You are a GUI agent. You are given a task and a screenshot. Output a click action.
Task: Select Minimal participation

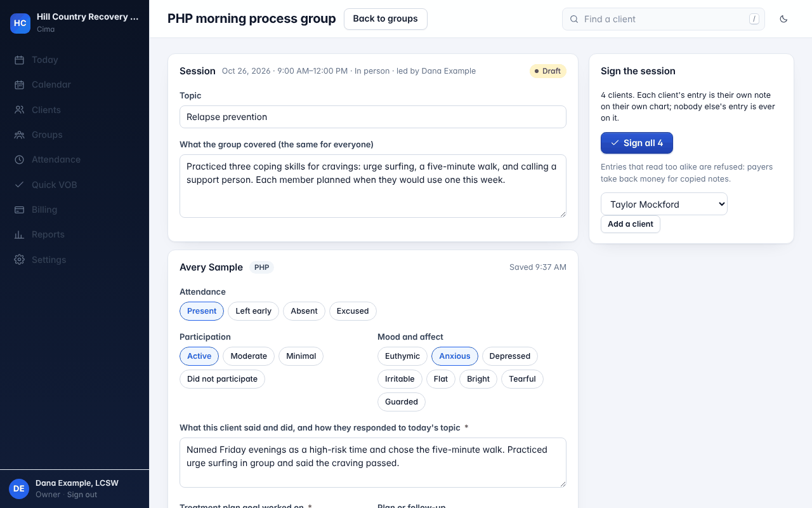click(301, 356)
